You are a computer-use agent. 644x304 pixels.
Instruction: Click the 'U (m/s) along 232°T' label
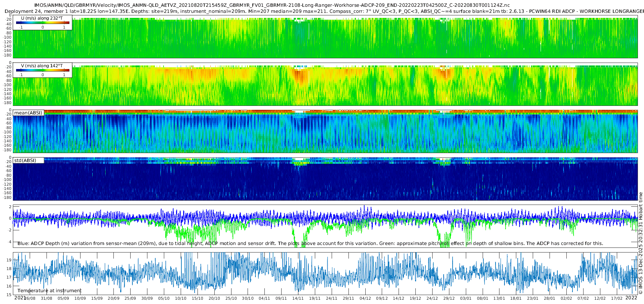[42, 18]
